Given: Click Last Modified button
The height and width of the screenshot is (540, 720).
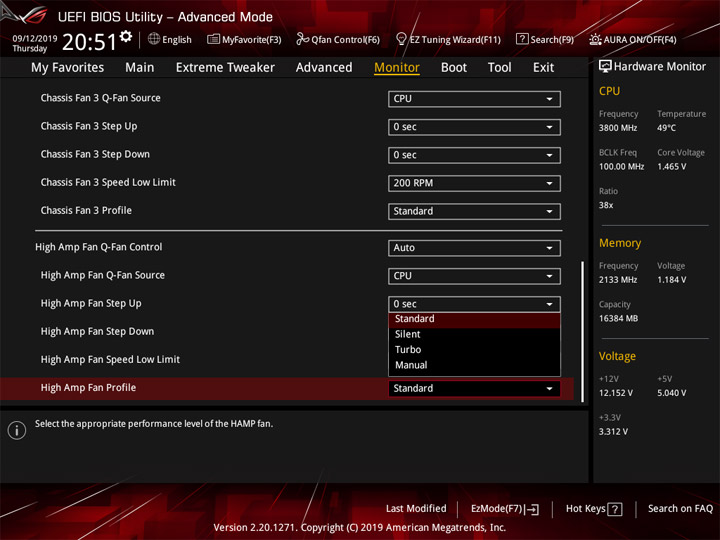Looking at the screenshot, I should pos(416,509).
